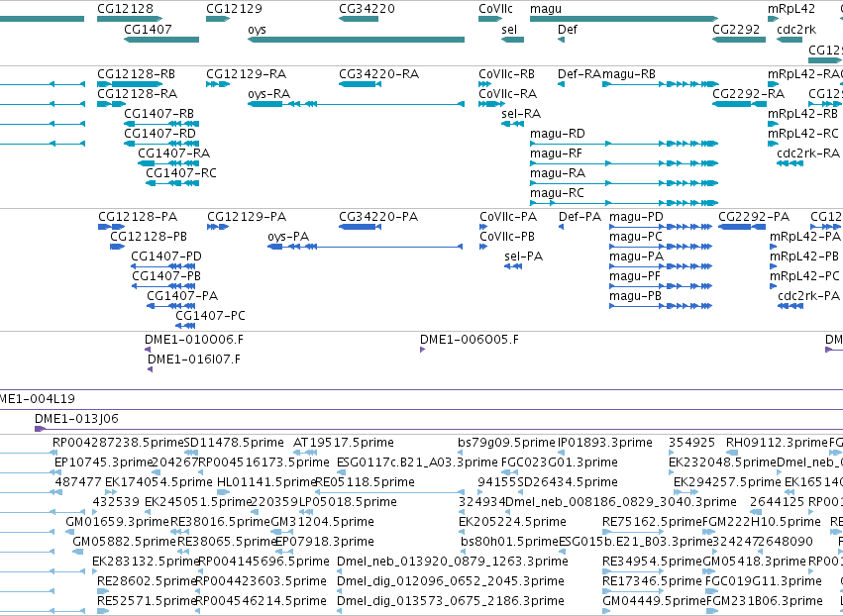This screenshot has width=843, height=616.
Task: Open transcript mRpL42-RB
Action: coord(802,114)
